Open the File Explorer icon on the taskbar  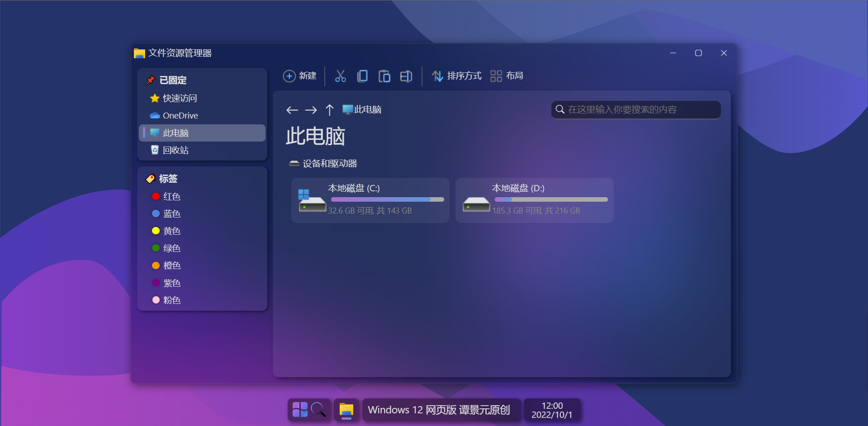(x=346, y=410)
